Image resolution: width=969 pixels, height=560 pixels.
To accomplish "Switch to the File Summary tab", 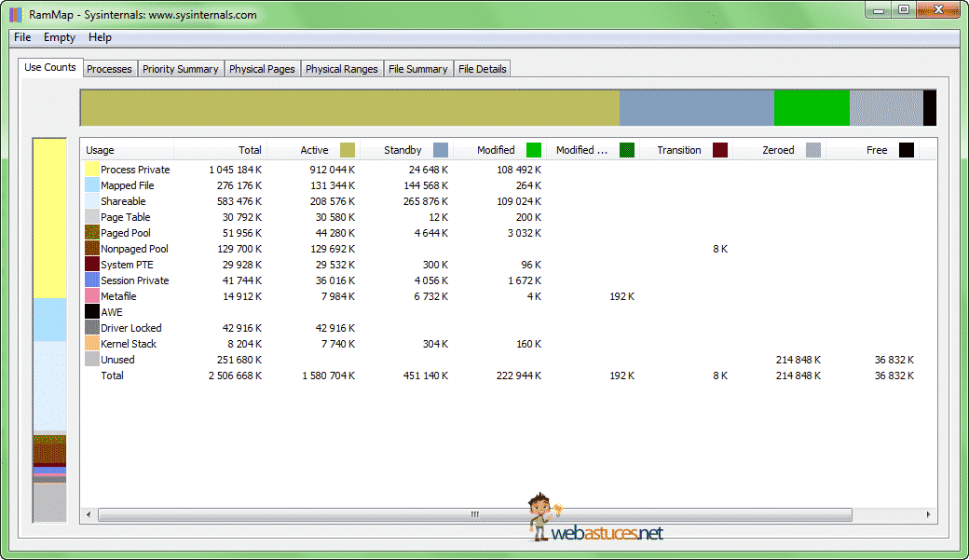I will (x=417, y=69).
